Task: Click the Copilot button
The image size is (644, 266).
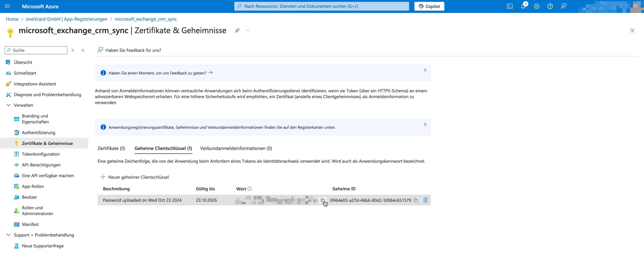Action: click(429, 7)
